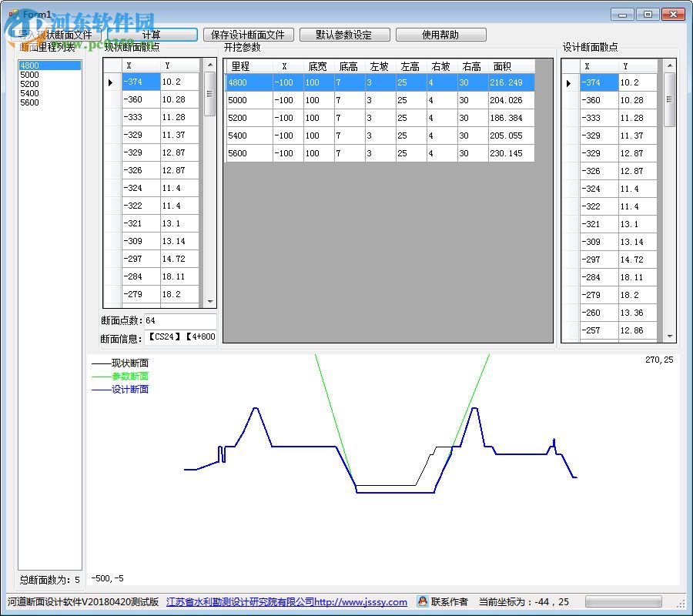Click 保存设计断面文件 button
Image resolution: width=693 pixels, height=616 pixels.
pos(248,35)
